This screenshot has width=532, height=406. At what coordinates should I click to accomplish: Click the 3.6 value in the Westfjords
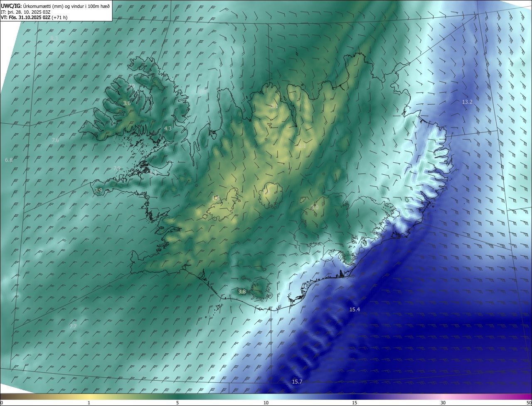click(x=127, y=103)
